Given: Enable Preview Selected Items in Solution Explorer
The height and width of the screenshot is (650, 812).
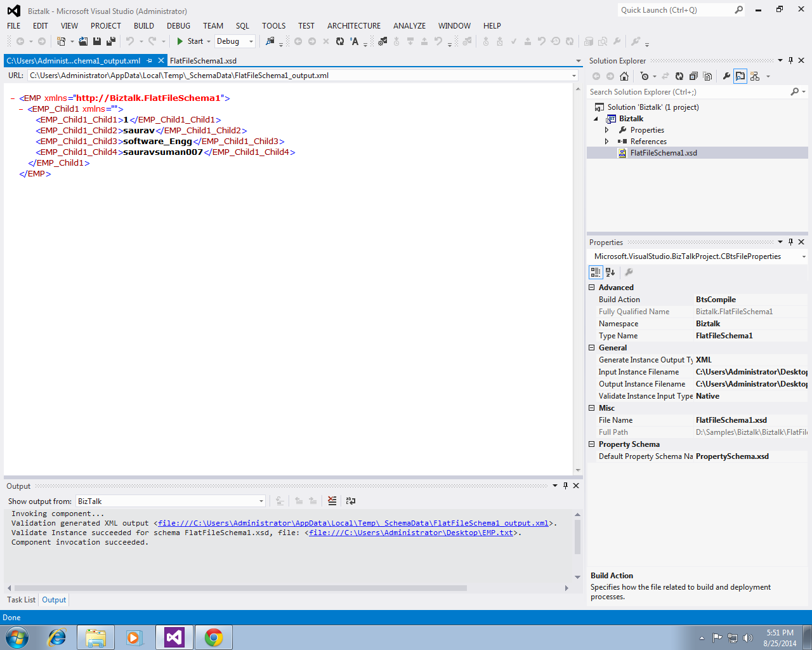Looking at the screenshot, I should 740,76.
